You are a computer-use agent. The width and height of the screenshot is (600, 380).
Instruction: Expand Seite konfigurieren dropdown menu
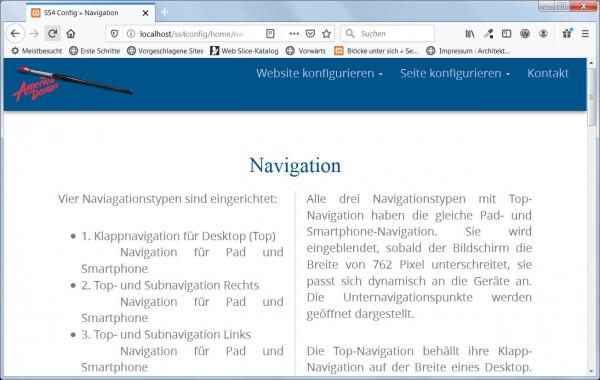[455, 73]
